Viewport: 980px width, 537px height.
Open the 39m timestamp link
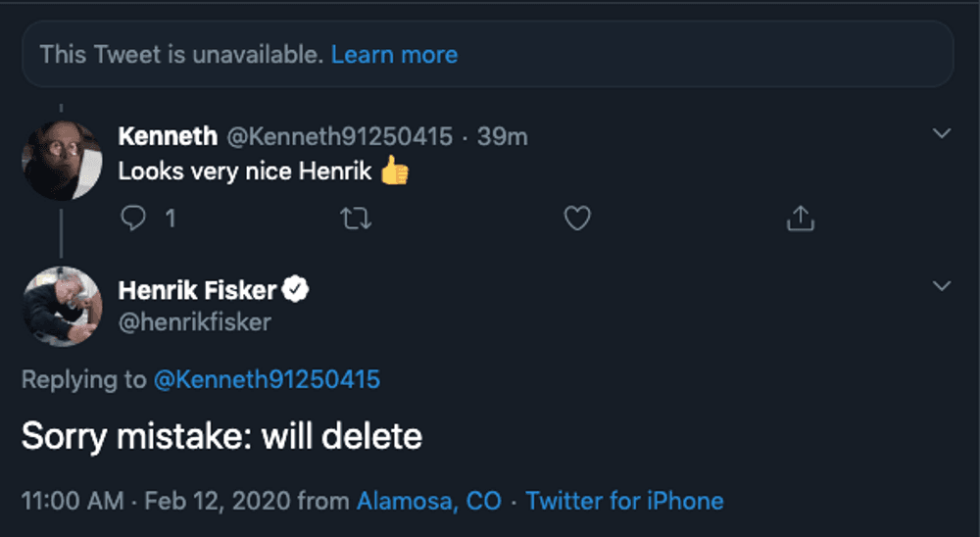503,137
